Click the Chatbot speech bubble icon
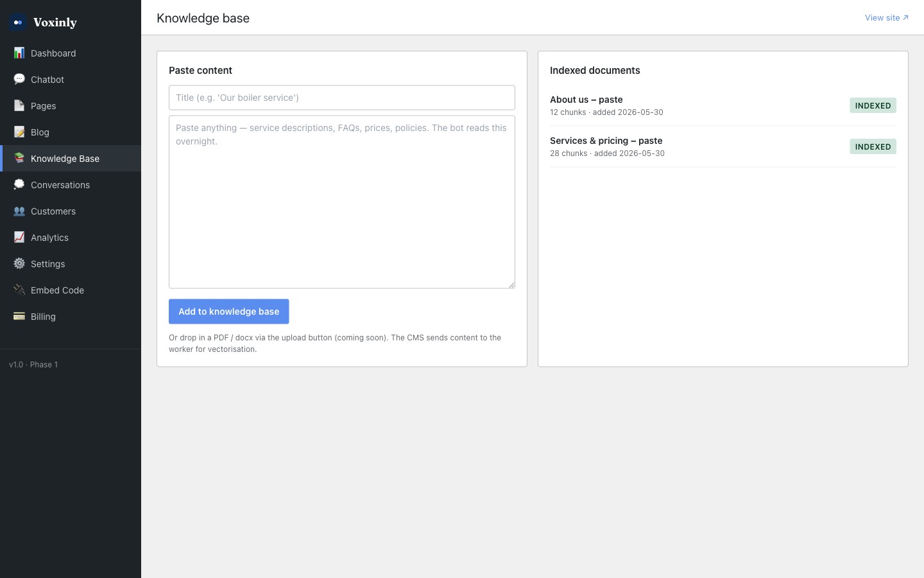Screen dimensions: 924x578 tap(19, 79)
